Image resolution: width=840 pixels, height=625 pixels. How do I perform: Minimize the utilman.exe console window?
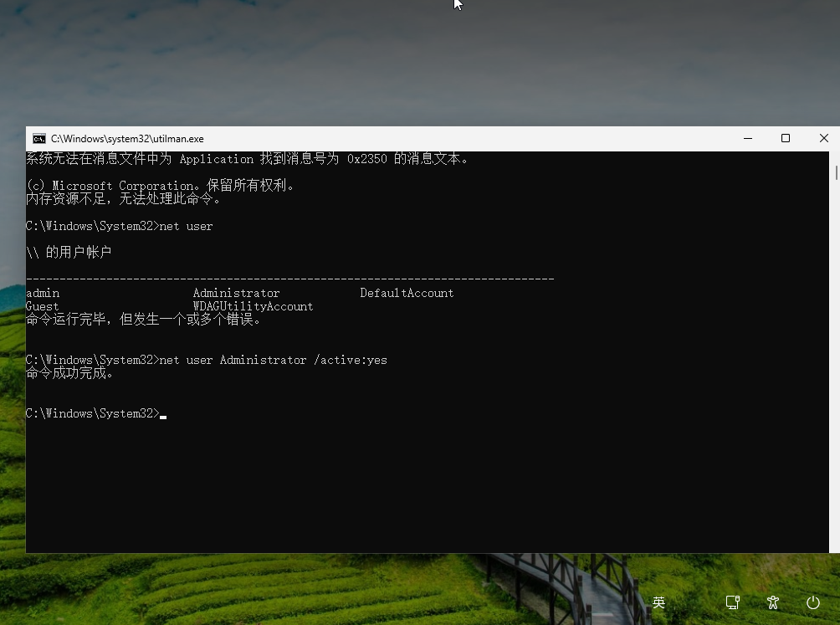click(x=747, y=139)
